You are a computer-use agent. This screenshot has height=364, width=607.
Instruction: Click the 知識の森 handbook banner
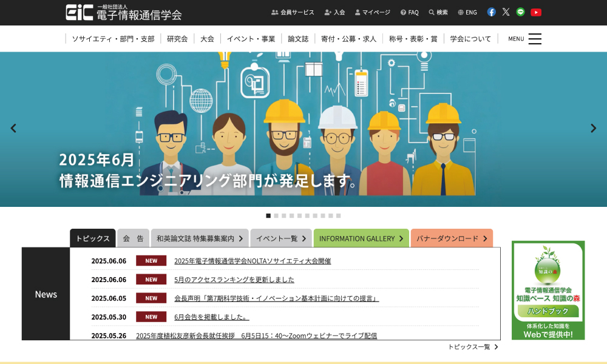548,290
